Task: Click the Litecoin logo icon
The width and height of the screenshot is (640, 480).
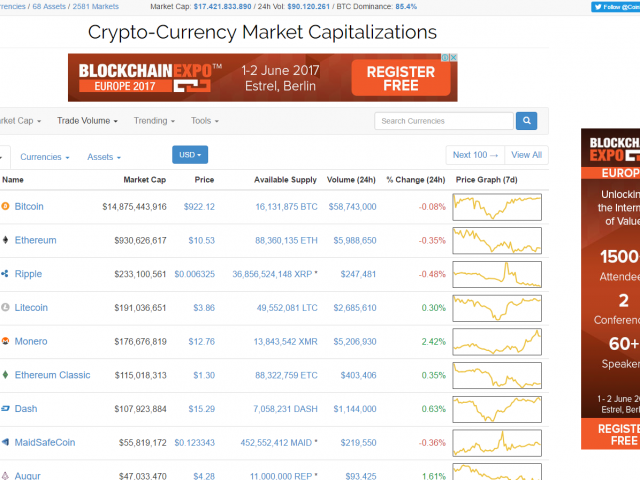Action: [5, 307]
